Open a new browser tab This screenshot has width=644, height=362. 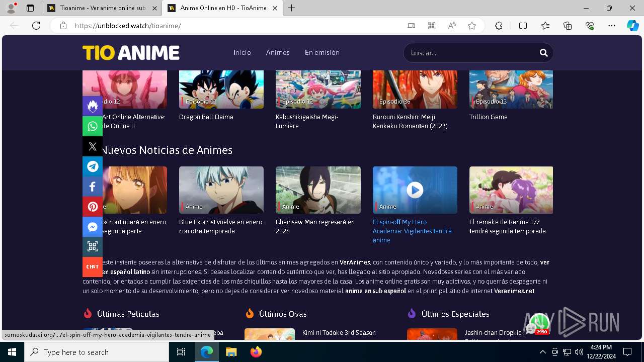point(292,8)
